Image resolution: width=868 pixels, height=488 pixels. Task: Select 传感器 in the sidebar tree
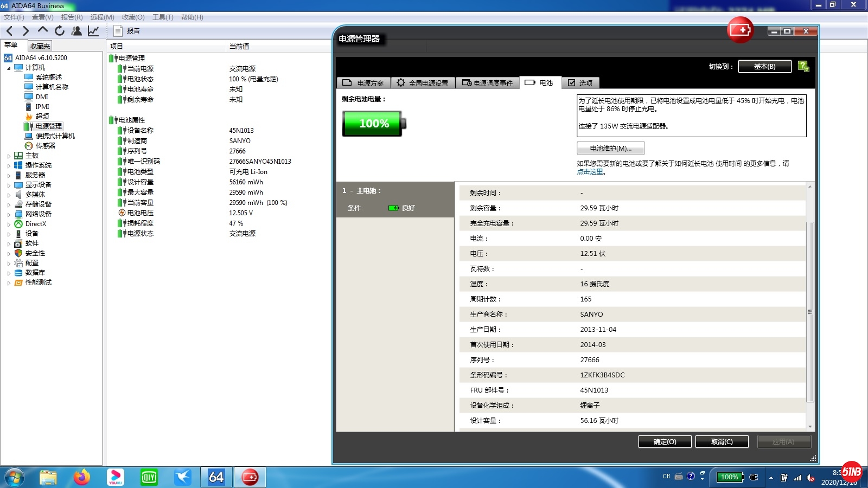(46, 146)
